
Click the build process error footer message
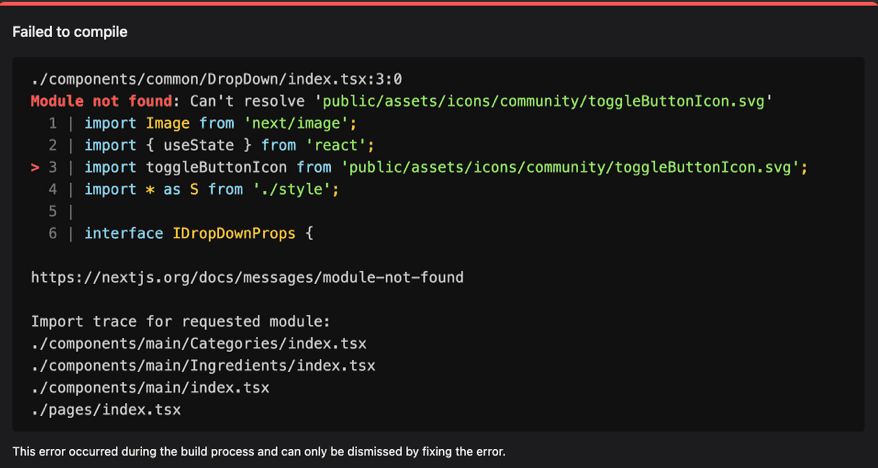tap(259, 452)
